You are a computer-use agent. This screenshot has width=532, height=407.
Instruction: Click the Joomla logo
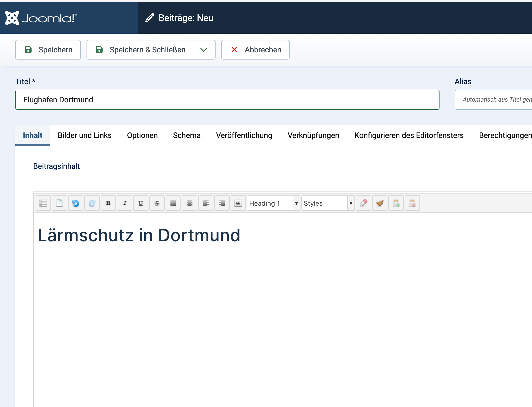(41, 18)
